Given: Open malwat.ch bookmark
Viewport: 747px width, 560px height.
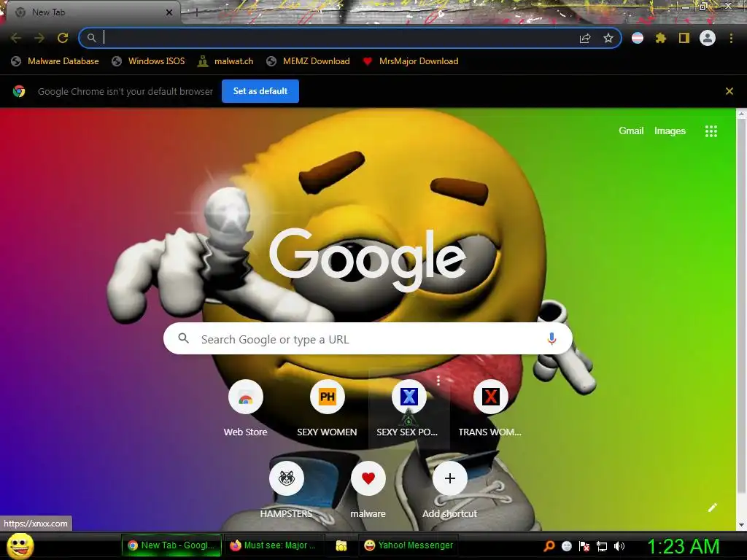Looking at the screenshot, I should click(225, 61).
